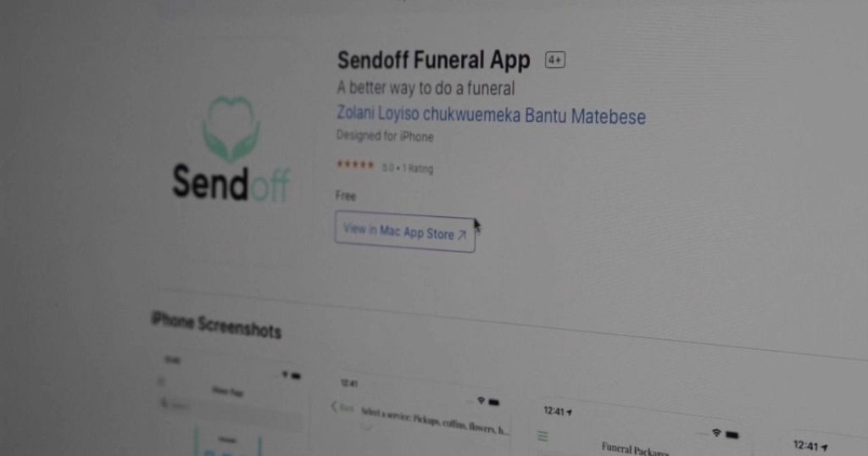Click the Designed for iPhone label
Screen dimensions: 868x456
click(x=385, y=136)
